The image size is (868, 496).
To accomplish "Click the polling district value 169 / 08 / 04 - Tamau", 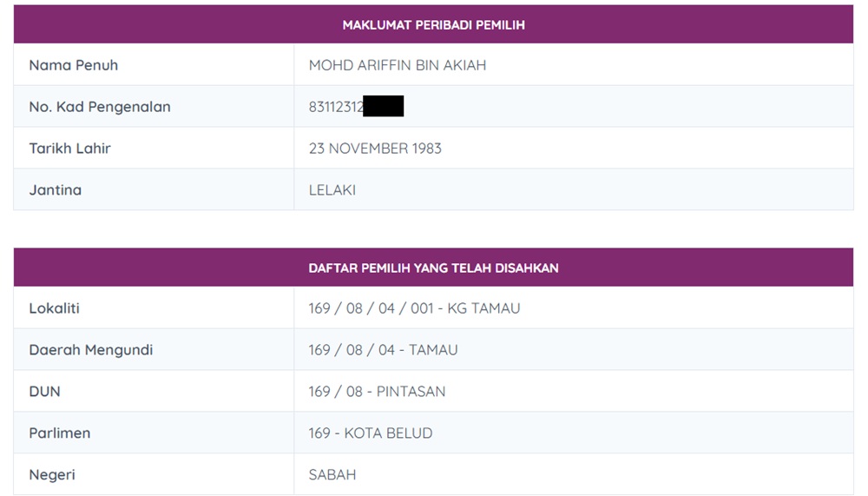I will point(383,350).
